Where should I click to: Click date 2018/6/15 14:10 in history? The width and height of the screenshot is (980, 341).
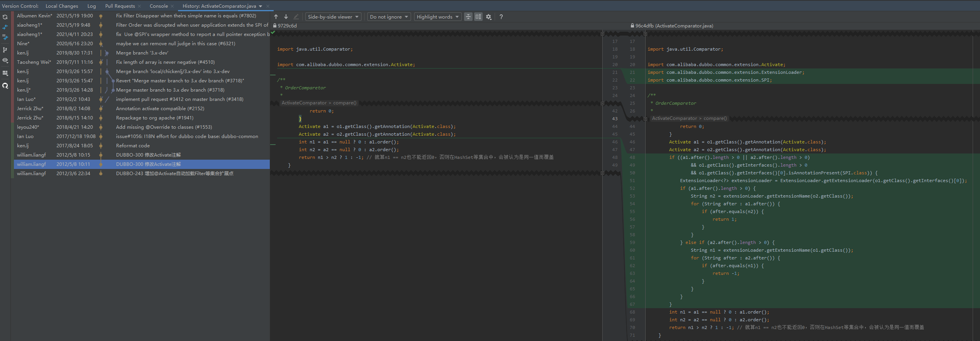click(75, 118)
